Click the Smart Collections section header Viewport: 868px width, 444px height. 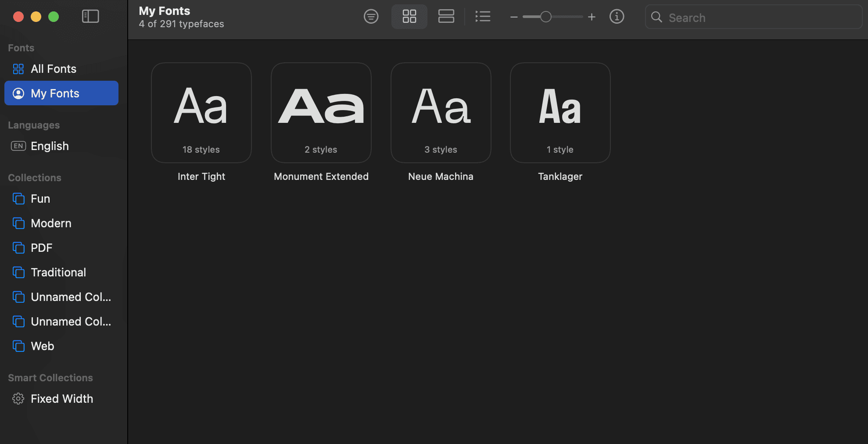point(50,378)
